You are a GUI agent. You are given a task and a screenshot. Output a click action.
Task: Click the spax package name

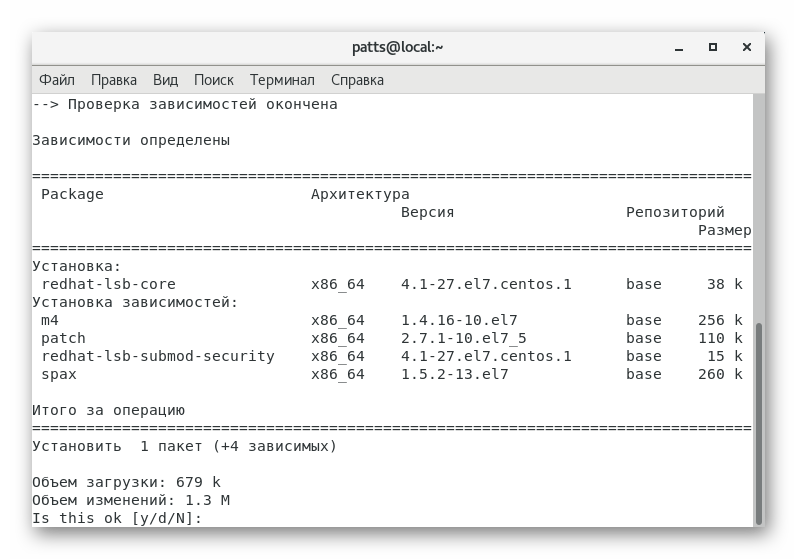pyautogui.click(x=59, y=374)
